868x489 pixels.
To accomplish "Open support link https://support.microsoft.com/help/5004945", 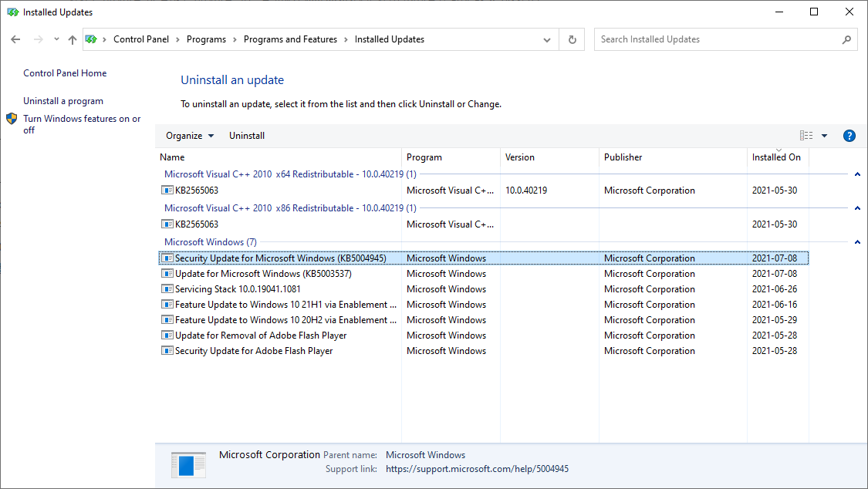I will 477,469.
